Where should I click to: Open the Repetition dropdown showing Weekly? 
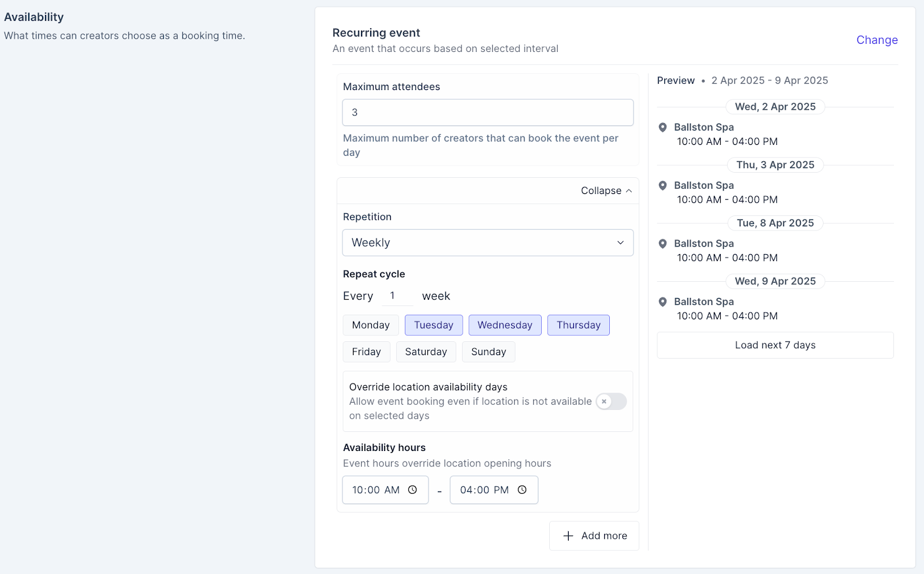pyautogui.click(x=487, y=243)
